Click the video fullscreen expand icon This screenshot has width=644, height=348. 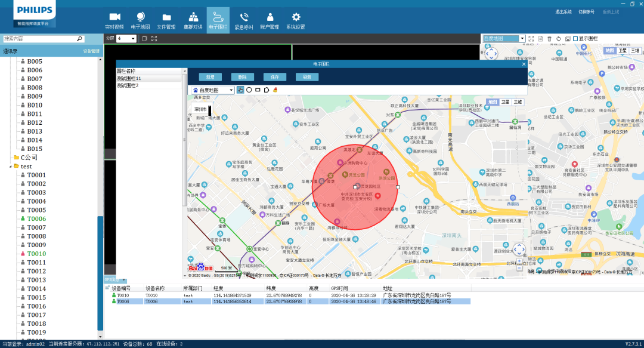coord(154,38)
